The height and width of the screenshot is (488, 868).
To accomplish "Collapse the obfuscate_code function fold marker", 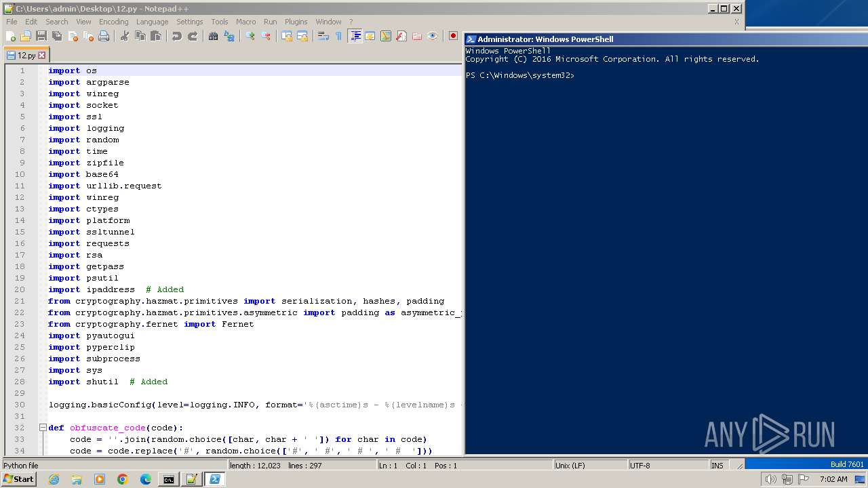I will 42,428.
